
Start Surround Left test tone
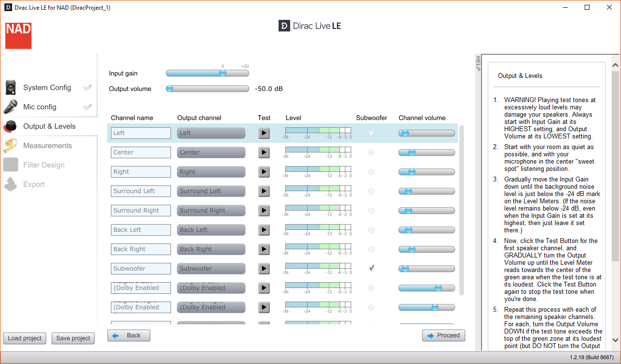coord(264,191)
